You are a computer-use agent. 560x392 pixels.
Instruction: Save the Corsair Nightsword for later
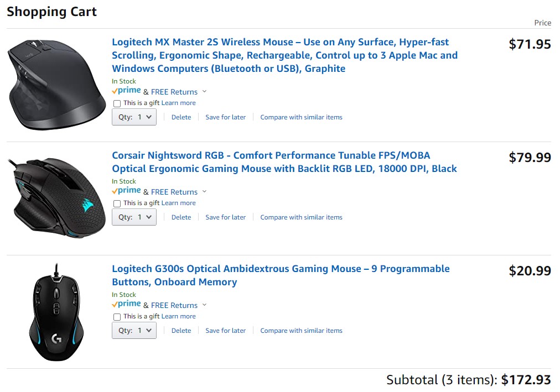(225, 217)
